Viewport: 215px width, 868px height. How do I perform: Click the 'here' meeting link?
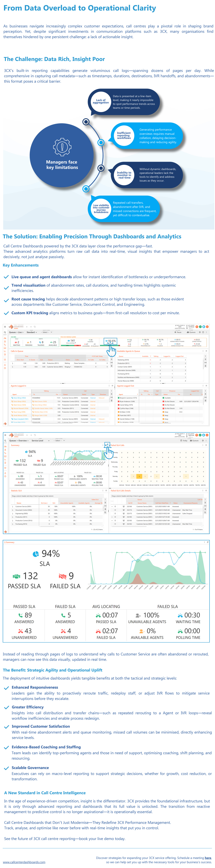point(208,858)
